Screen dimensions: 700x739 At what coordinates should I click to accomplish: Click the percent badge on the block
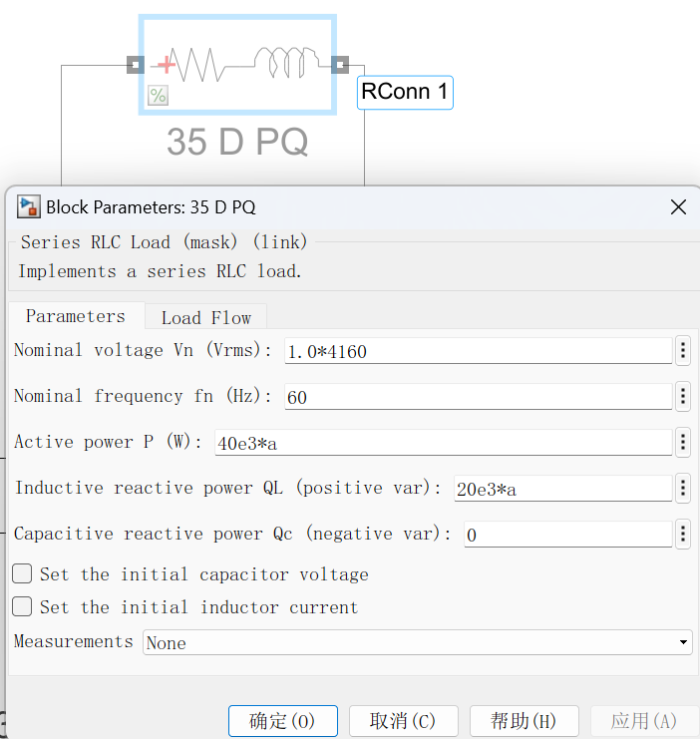[x=158, y=95]
